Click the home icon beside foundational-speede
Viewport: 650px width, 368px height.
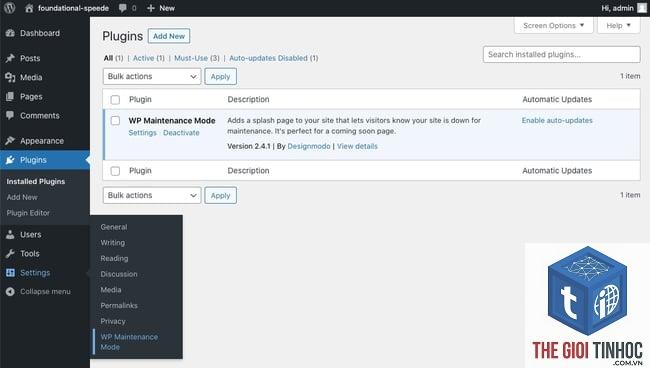tap(29, 8)
